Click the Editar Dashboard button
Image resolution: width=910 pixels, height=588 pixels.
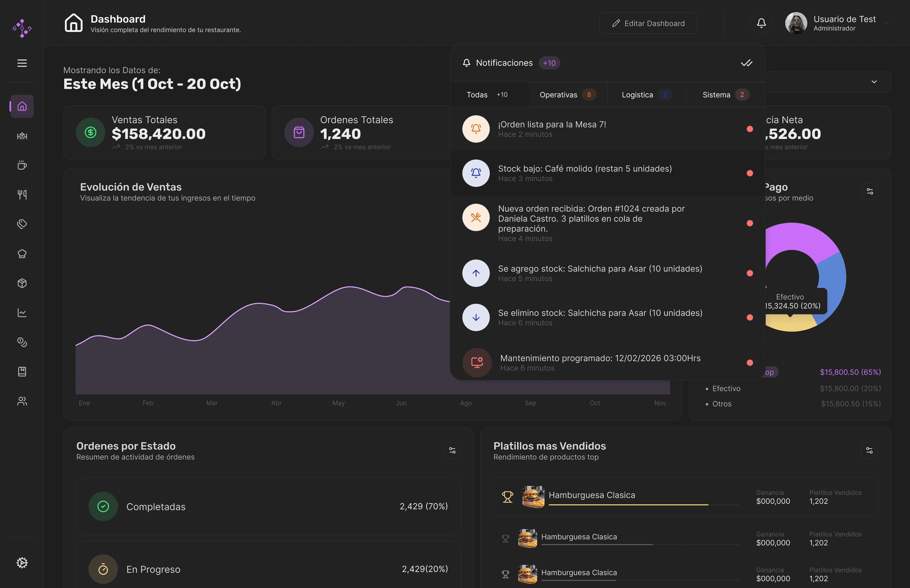pyautogui.click(x=648, y=23)
